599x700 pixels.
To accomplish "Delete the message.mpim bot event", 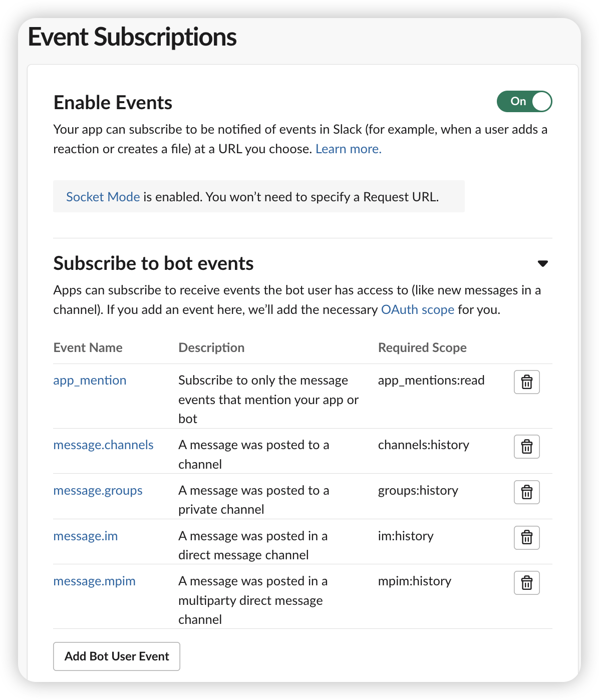I will [x=526, y=582].
